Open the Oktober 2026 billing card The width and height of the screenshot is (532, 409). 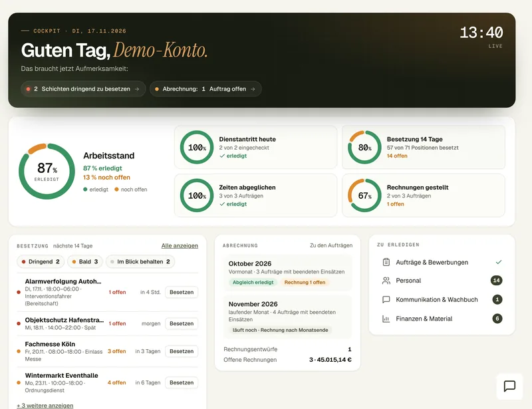coord(287,273)
